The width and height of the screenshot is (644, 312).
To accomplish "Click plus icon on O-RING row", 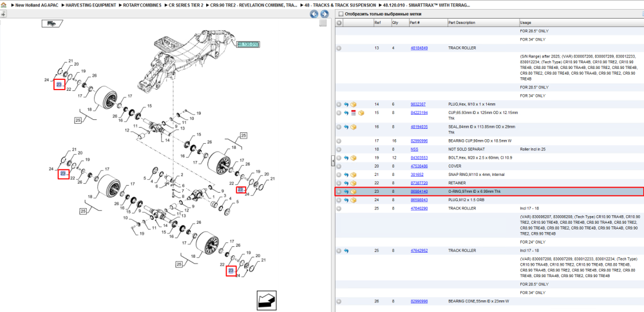I will tap(339, 191).
